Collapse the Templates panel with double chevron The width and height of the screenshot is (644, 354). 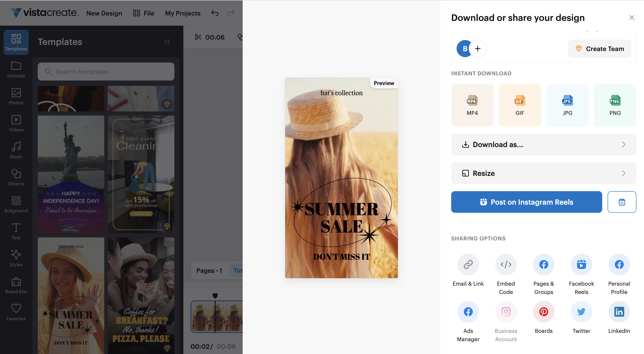pyautogui.click(x=167, y=42)
